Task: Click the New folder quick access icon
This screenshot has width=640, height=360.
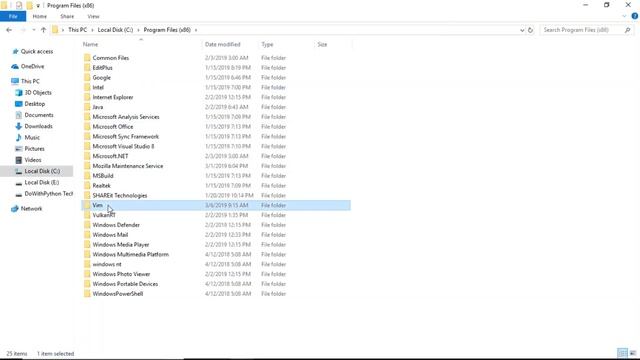Action: pos(29,5)
